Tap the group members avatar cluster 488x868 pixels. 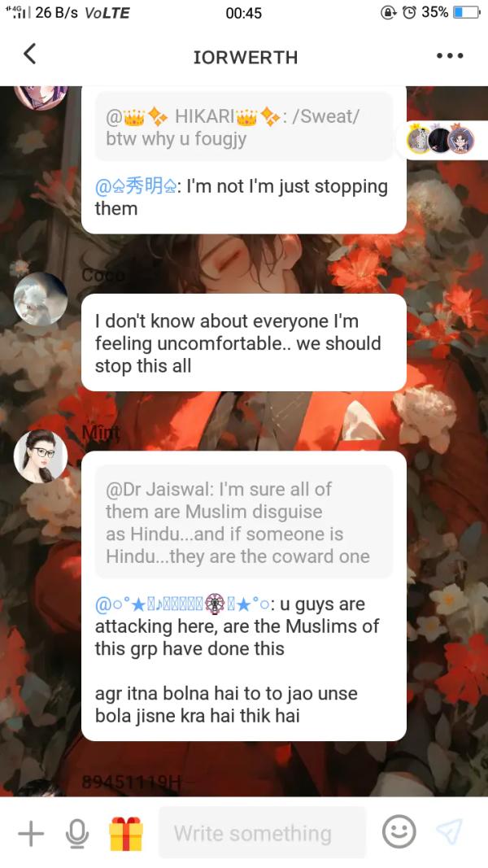pyautogui.click(x=441, y=140)
